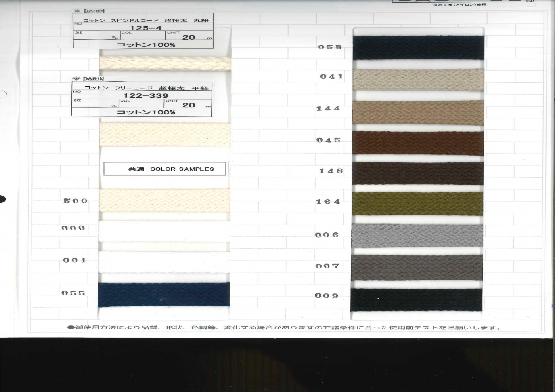Click the color code text 001
The height and width of the screenshot is (392, 555).
point(75,260)
